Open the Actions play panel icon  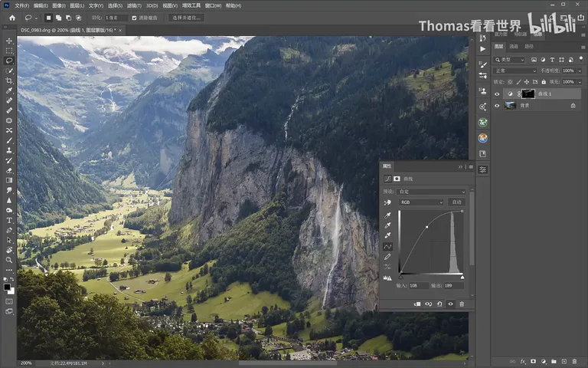tap(482, 49)
